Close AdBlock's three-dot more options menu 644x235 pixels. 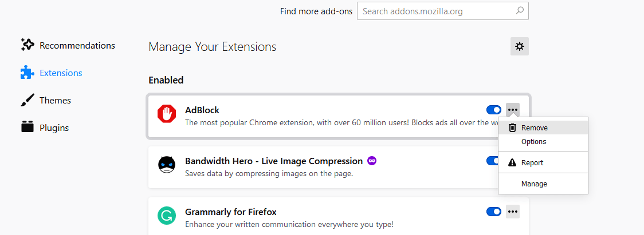[513, 110]
